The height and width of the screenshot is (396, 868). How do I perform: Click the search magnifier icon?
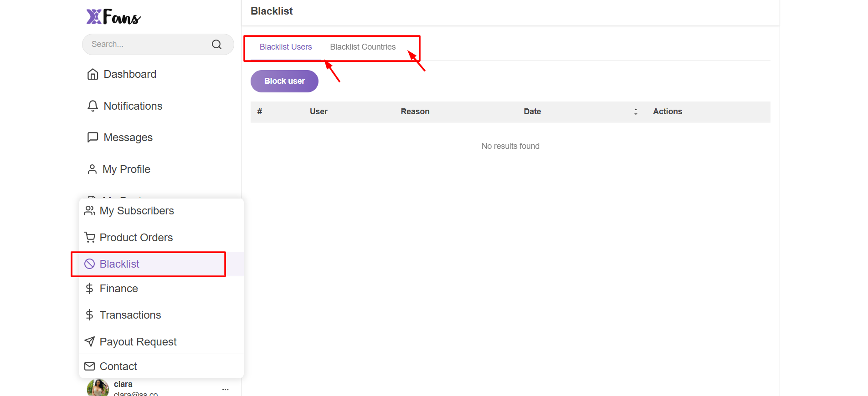click(216, 44)
